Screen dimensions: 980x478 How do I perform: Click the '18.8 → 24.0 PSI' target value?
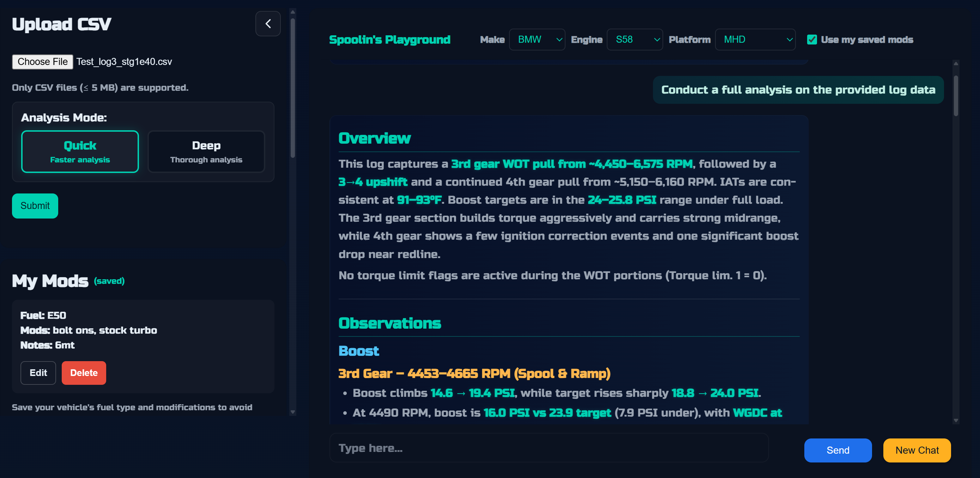pos(715,393)
